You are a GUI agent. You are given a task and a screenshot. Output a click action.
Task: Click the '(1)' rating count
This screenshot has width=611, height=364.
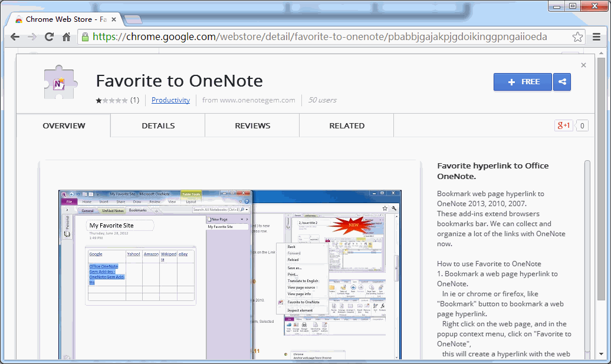[x=135, y=100]
